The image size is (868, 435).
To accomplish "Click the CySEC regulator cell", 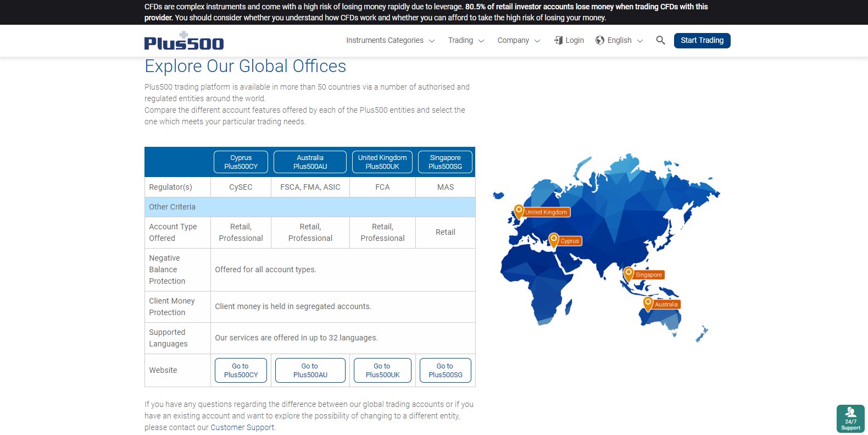I will point(241,187).
